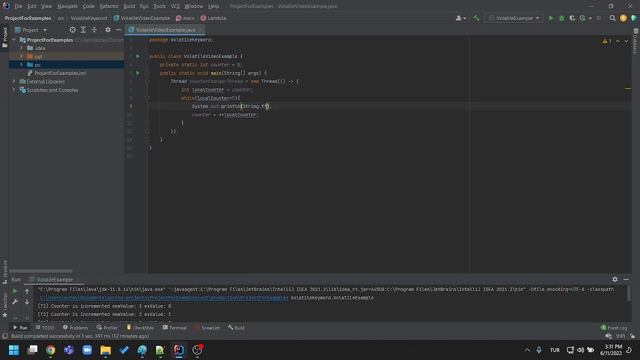Run the VolatileExample configuration with green play

pos(551,18)
